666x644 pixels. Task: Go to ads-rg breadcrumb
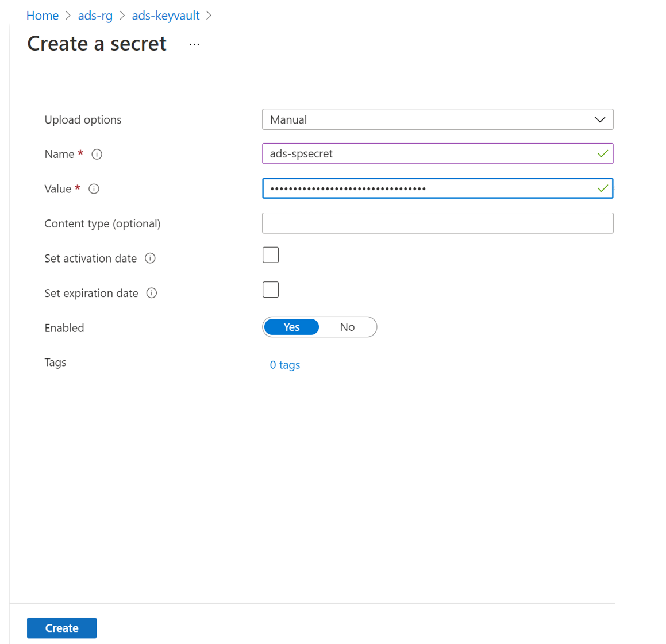95,16
